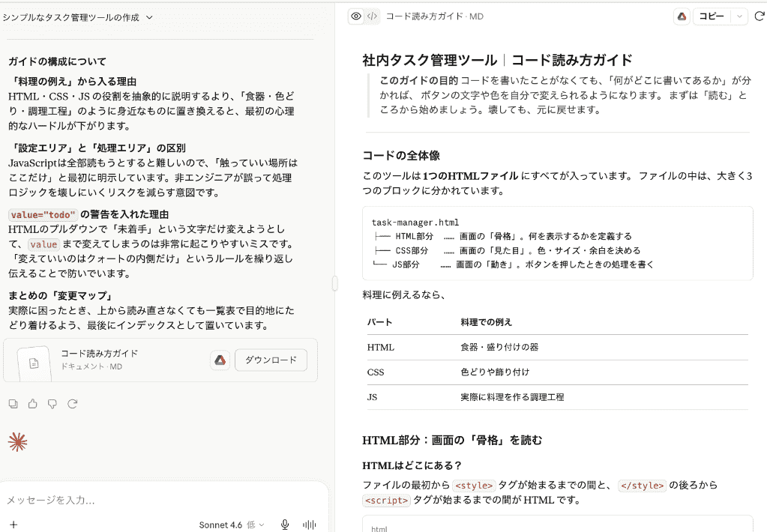Click the HTMLはどこにある？ subheading
Screen dimensions: 767x532
tap(412, 465)
